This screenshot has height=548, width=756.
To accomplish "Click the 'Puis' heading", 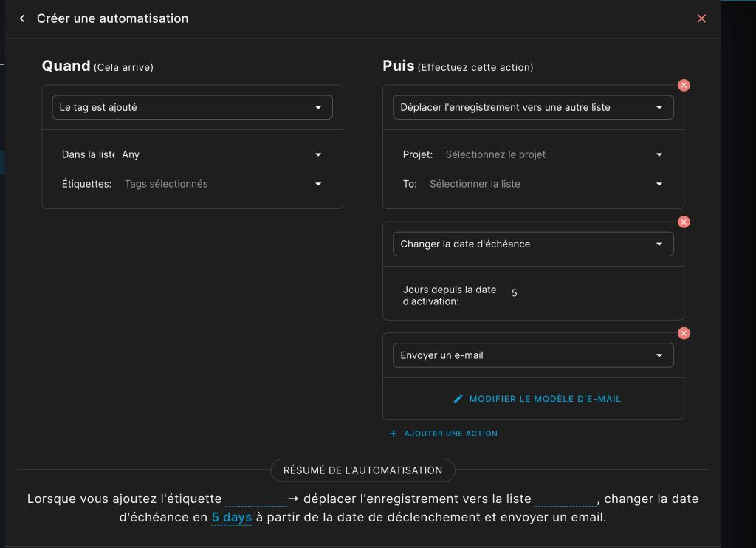I will pyautogui.click(x=398, y=66).
